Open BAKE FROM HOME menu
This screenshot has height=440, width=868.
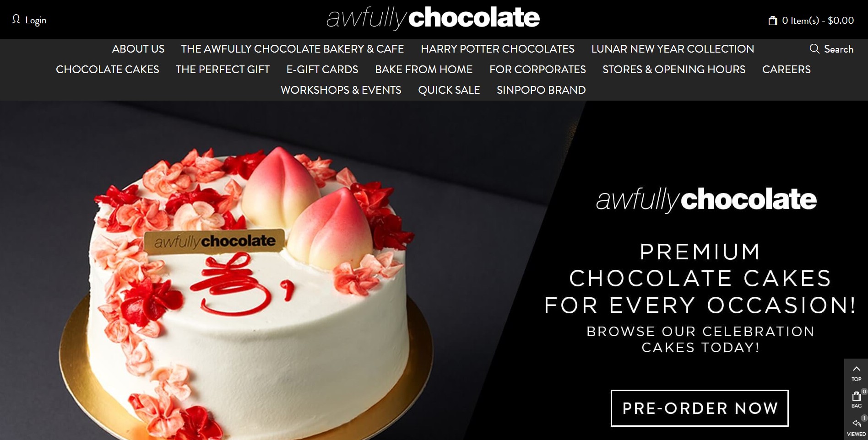[423, 70]
